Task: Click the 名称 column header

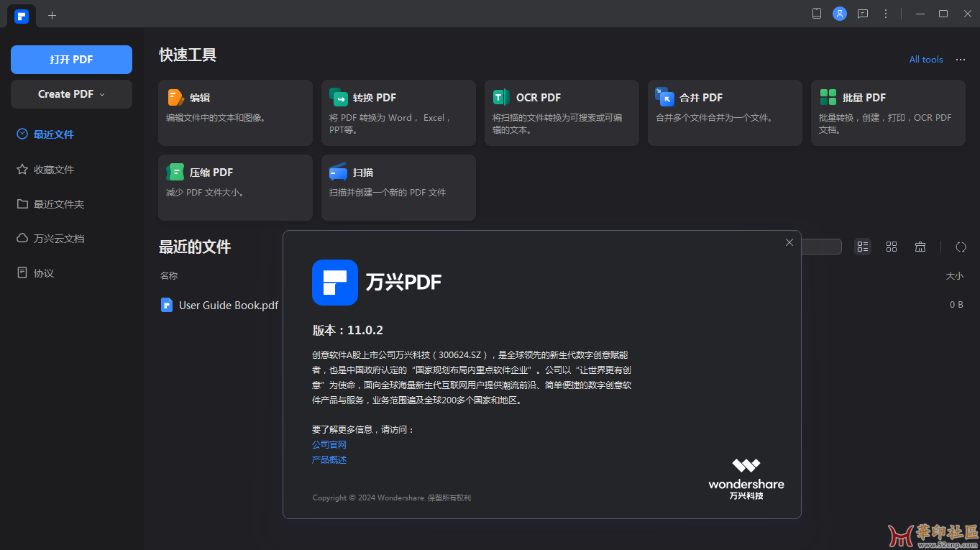Action: (x=169, y=275)
